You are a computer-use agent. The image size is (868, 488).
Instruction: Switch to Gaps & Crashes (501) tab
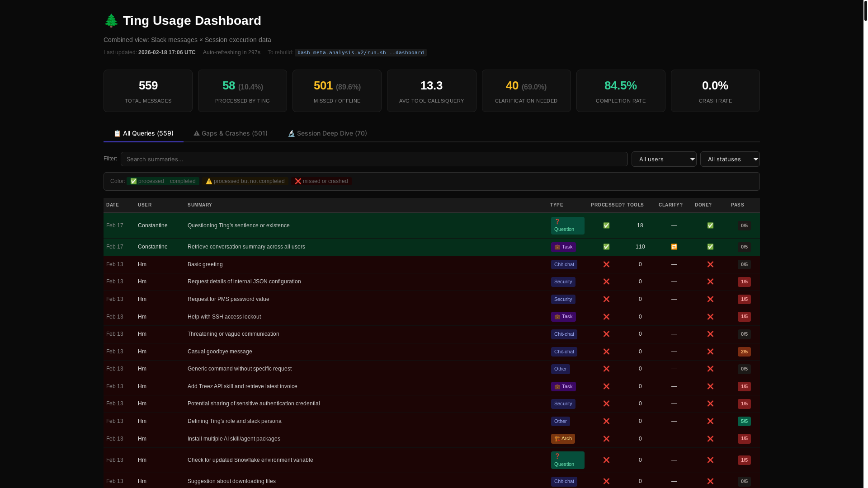tap(231, 133)
